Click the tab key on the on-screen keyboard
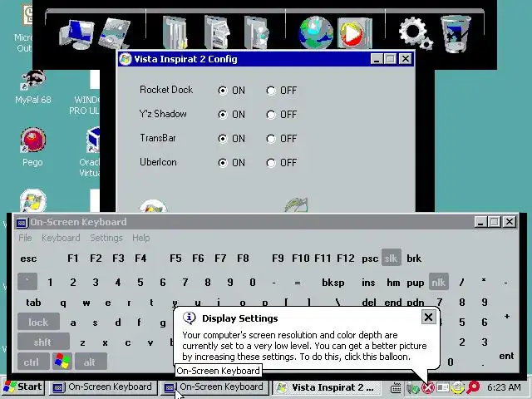 [x=33, y=303]
